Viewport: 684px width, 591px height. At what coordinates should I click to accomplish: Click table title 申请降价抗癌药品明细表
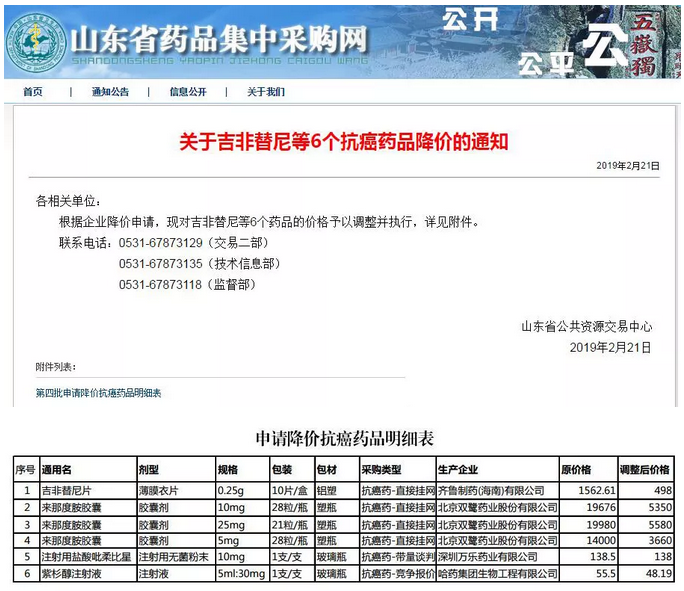(345, 439)
